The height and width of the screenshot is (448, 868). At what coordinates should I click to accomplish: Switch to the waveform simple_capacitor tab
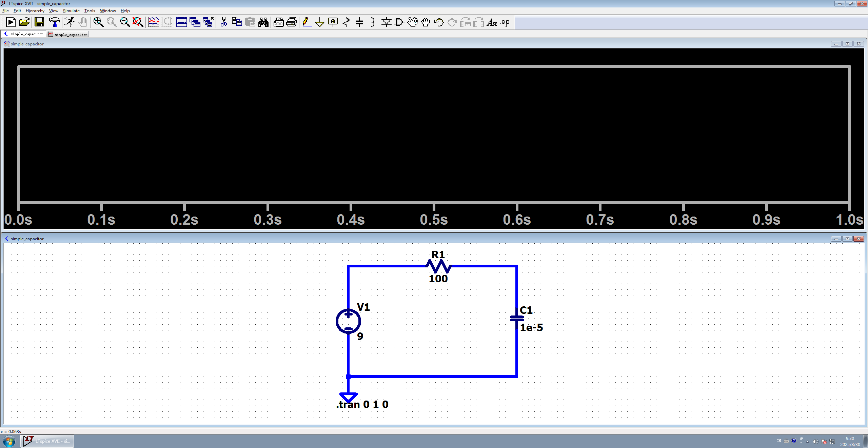68,35
